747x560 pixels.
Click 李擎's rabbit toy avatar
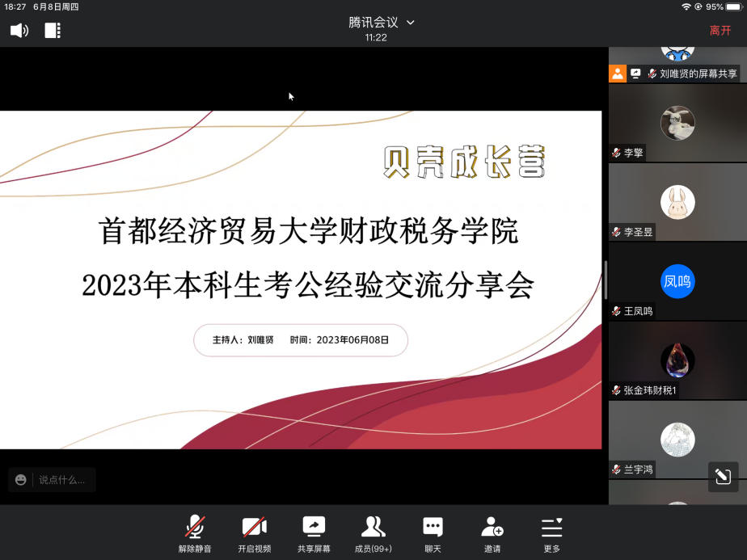tap(677, 123)
